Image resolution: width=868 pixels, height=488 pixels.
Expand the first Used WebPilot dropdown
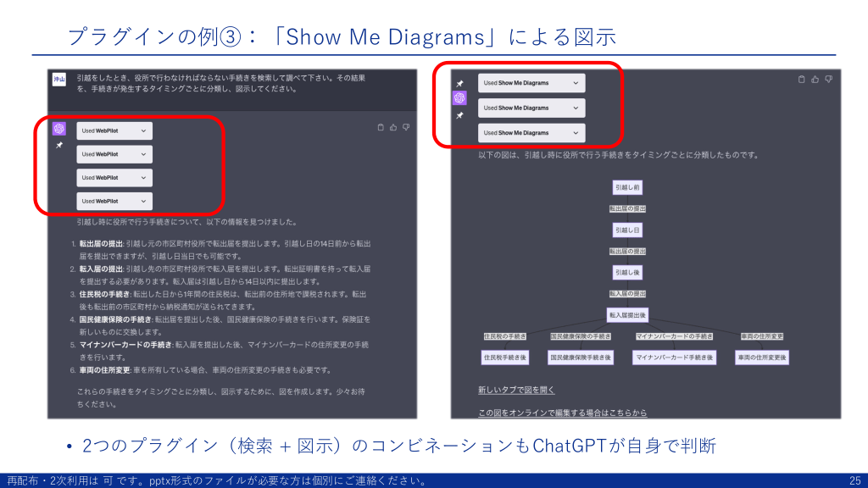click(x=114, y=130)
